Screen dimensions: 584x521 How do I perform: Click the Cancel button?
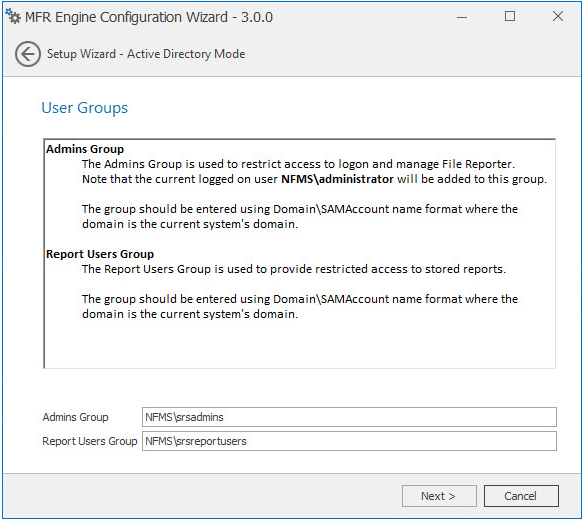521,496
